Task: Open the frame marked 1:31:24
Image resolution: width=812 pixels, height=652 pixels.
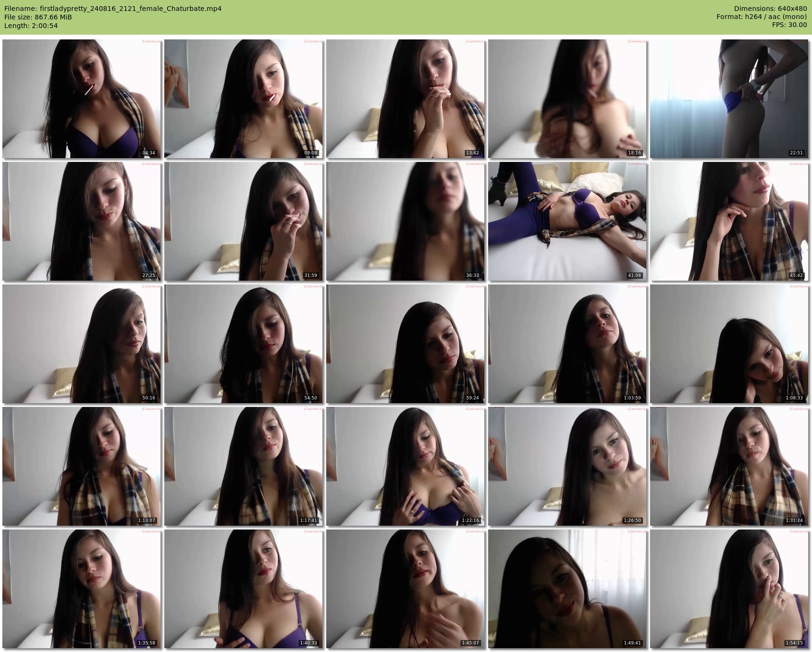Action: (729, 466)
